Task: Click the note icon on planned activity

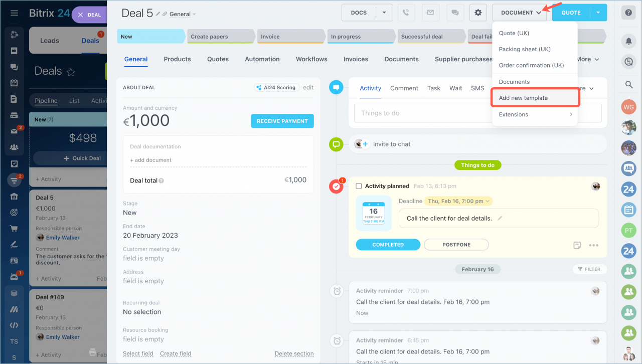Action: pyautogui.click(x=577, y=245)
